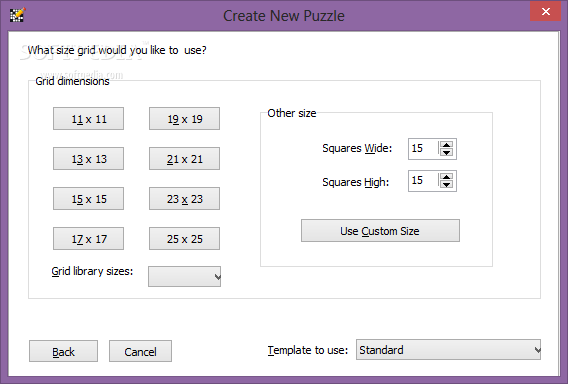Decrease Squares High with down arrow

[446, 184]
